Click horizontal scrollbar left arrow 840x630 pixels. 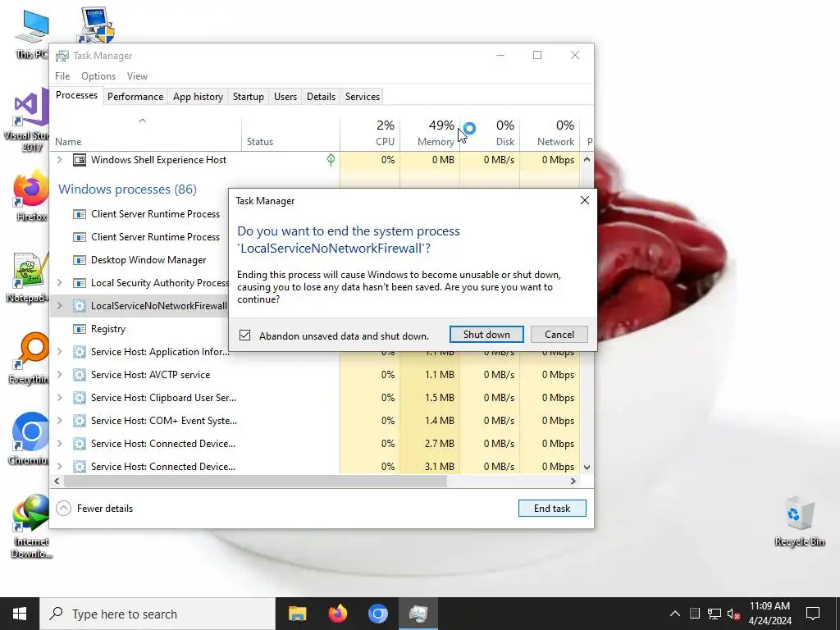point(57,481)
